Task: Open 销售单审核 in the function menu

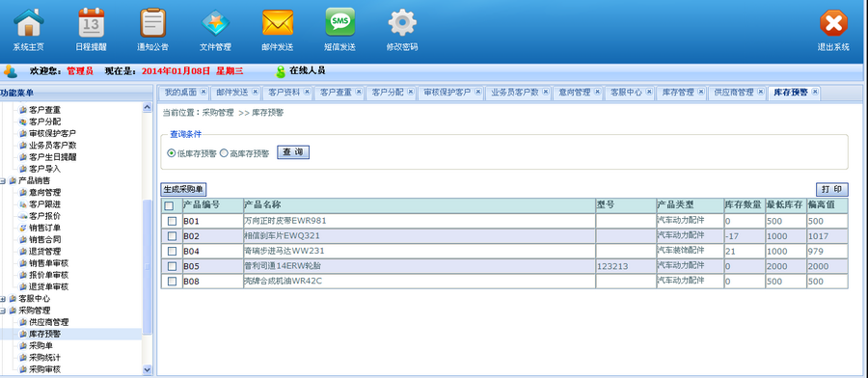Action: click(x=48, y=263)
